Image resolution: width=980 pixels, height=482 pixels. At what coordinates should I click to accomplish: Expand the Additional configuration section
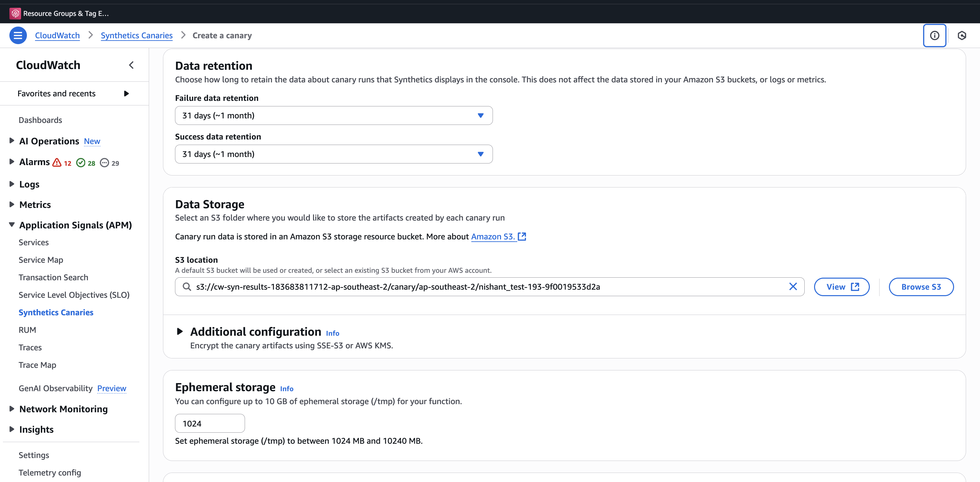click(180, 331)
